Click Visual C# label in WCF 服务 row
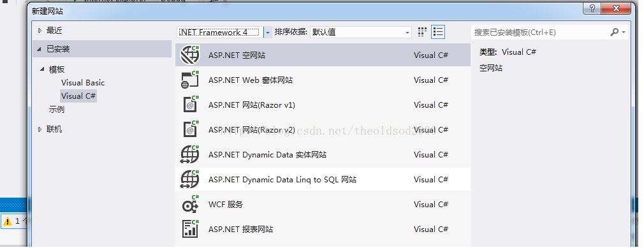644x248 pixels. tap(431, 205)
